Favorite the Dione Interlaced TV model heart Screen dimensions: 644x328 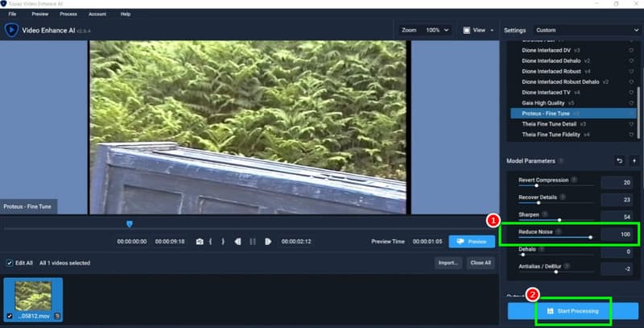(631, 93)
